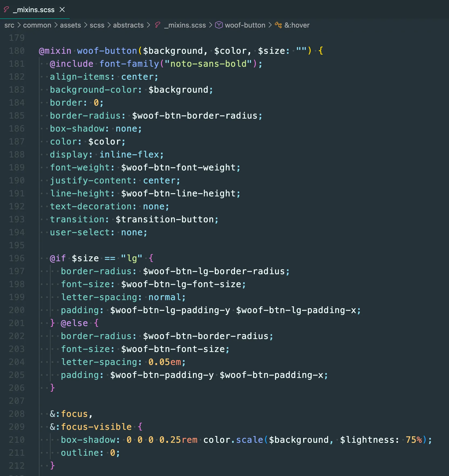Click $woof-btn-border-radius on line 185
Screen dimensions: 449x476
[195, 116]
